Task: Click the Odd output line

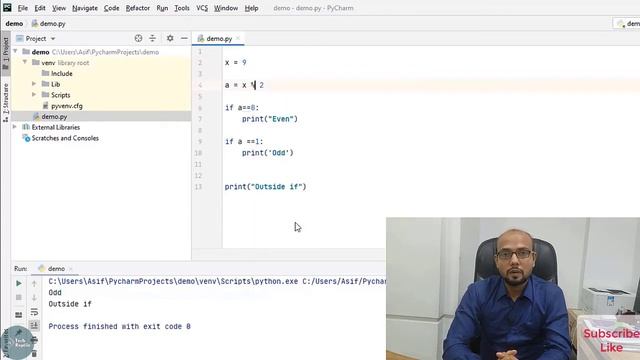Action: [55, 293]
